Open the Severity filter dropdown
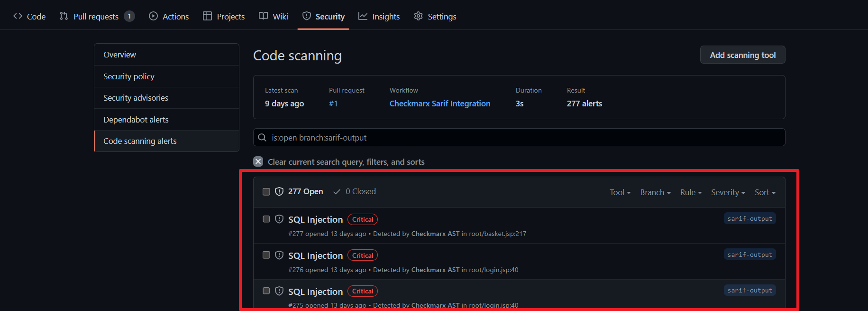Viewport: 868px width, 311px height. (x=728, y=192)
